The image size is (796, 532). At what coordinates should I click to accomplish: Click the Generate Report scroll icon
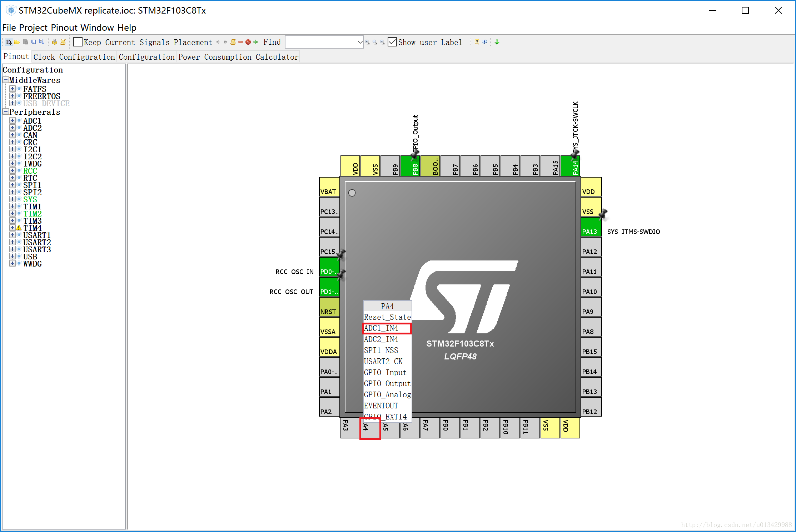point(63,42)
